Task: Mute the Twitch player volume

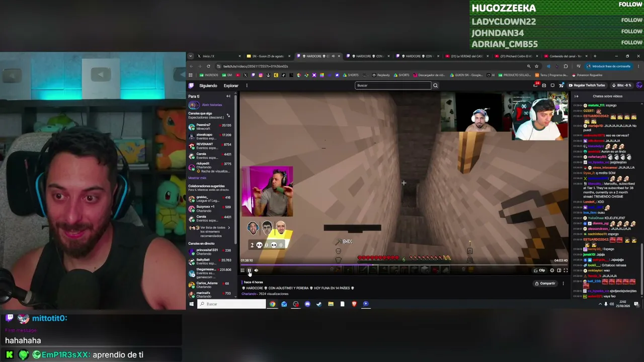Action: pos(256,270)
